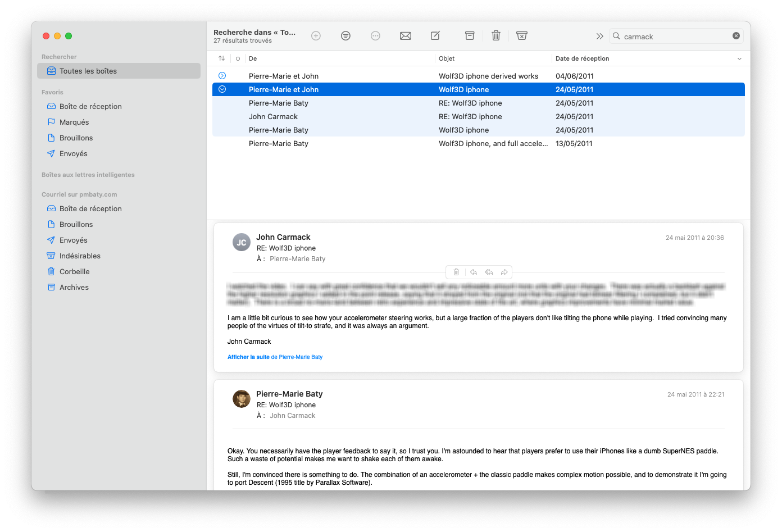Open Indésirables mailbox in sidebar
This screenshot has height=532, width=782.
coord(80,256)
